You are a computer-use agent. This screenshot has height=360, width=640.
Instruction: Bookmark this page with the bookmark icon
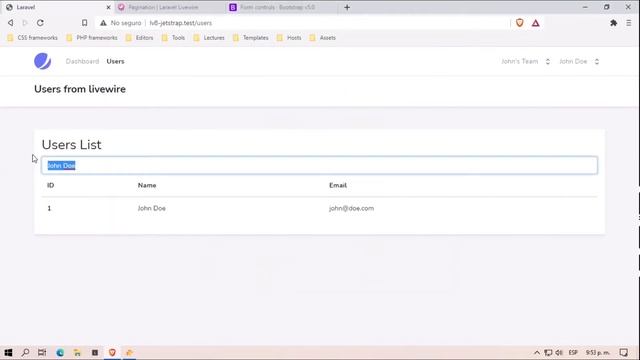(x=84, y=23)
